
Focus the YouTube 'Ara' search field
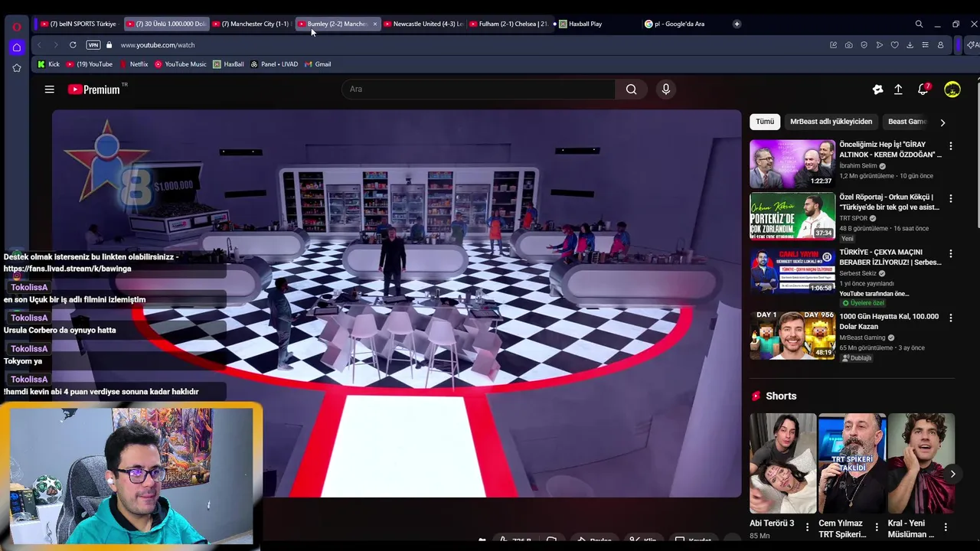tap(479, 90)
